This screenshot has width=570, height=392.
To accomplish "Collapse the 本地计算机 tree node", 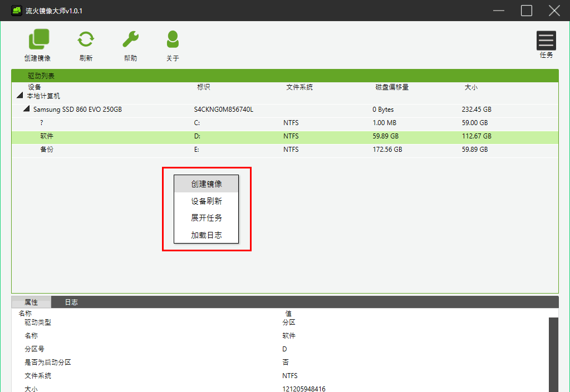I will click(20, 96).
